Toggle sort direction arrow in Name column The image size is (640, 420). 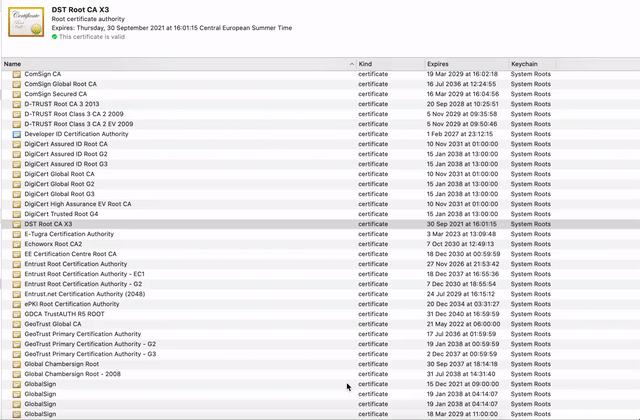[351, 64]
